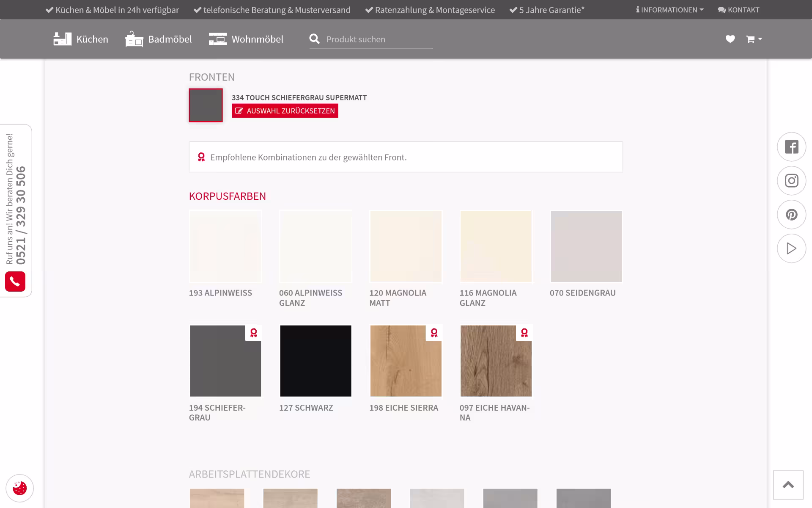Open the Informationen dropdown menu
This screenshot has height=508, width=812.
(x=669, y=10)
